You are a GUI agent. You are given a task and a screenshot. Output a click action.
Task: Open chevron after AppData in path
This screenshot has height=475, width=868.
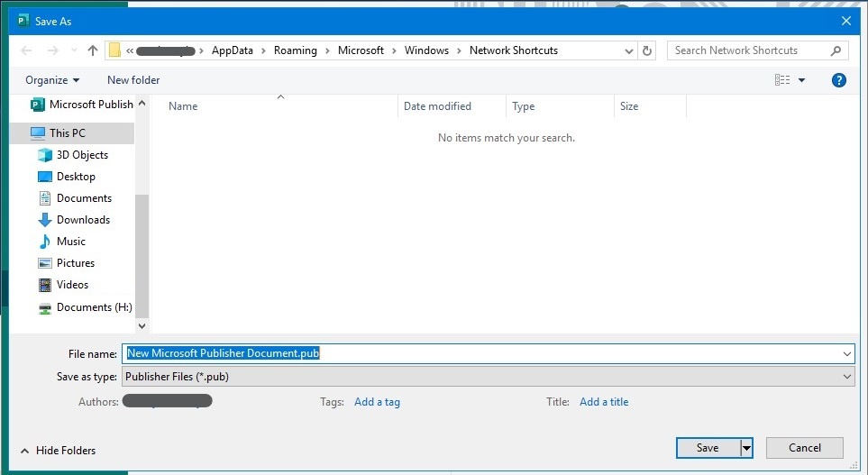pyautogui.click(x=263, y=51)
